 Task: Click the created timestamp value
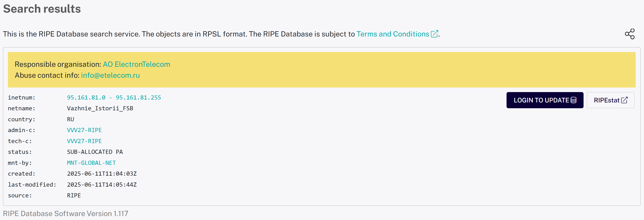[102, 174]
